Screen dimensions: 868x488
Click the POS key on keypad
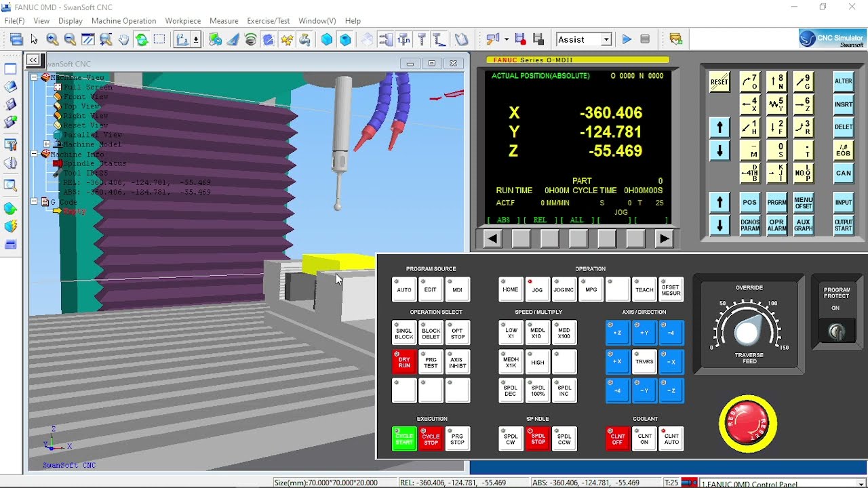click(x=749, y=202)
